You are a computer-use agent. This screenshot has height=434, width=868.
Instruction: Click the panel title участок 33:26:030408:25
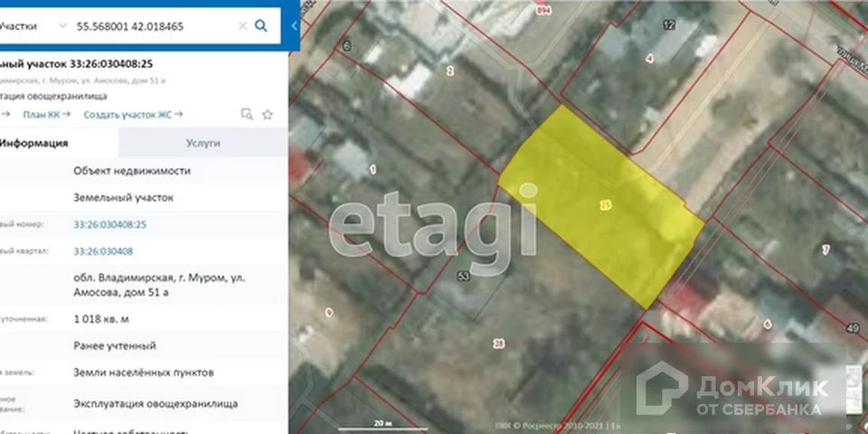point(76,63)
